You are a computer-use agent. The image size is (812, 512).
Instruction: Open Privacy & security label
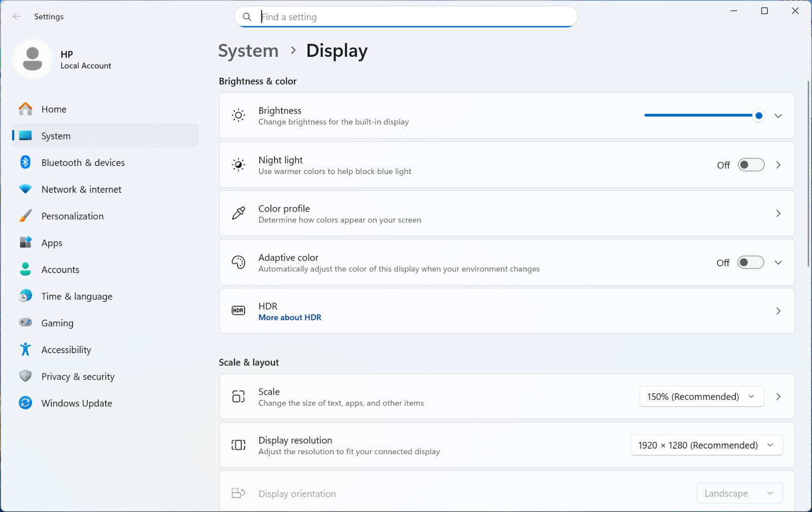click(x=78, y=377)
